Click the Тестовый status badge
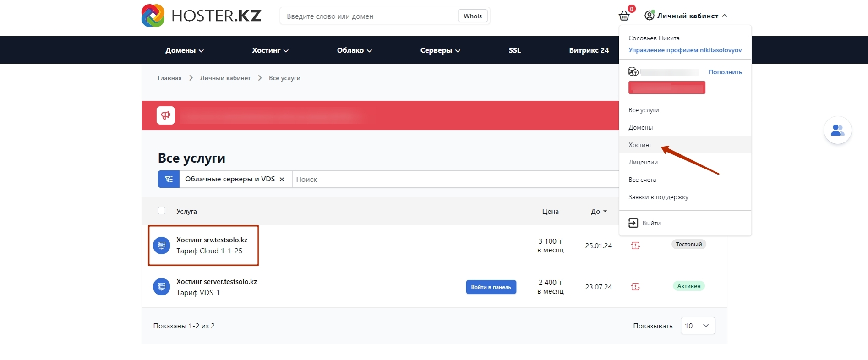Screen dimensions: 868x360 click(688, 244)
